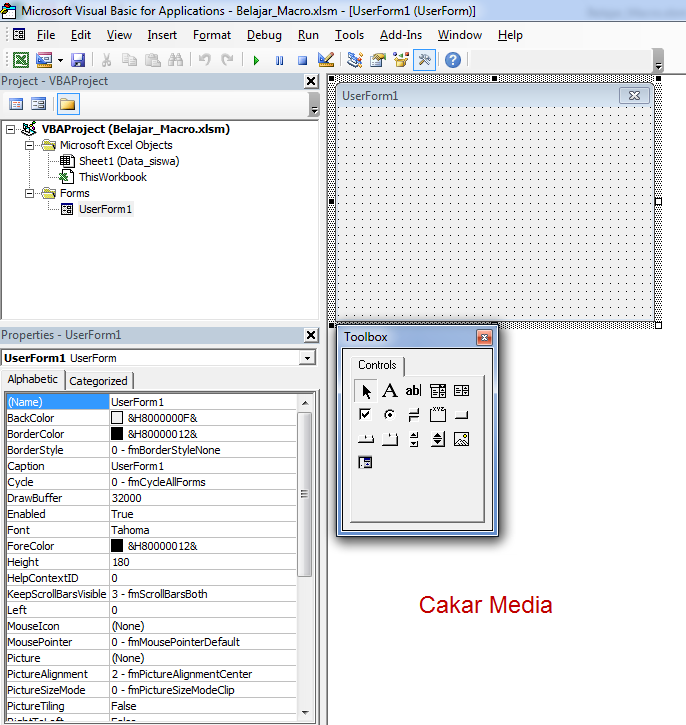This screenshot has width=686, height=725.
Task: Switch to the Categorized properties tab
Action: click(98, 381)
